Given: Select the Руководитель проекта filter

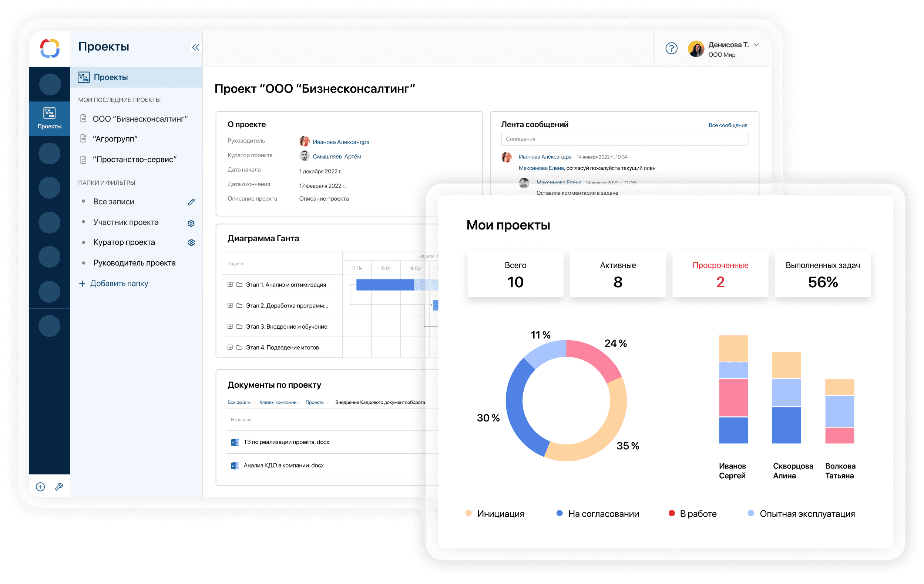Looking at the screenshot, I should [x=135, y=263].
